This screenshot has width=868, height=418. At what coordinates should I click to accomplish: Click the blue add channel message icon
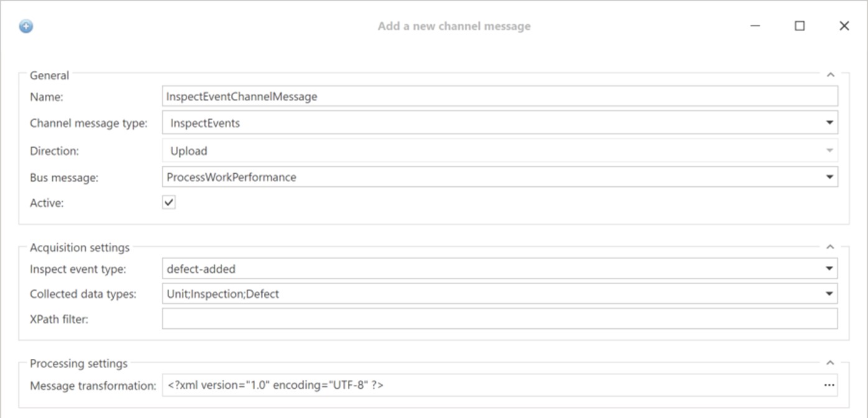tap(26, 26)
